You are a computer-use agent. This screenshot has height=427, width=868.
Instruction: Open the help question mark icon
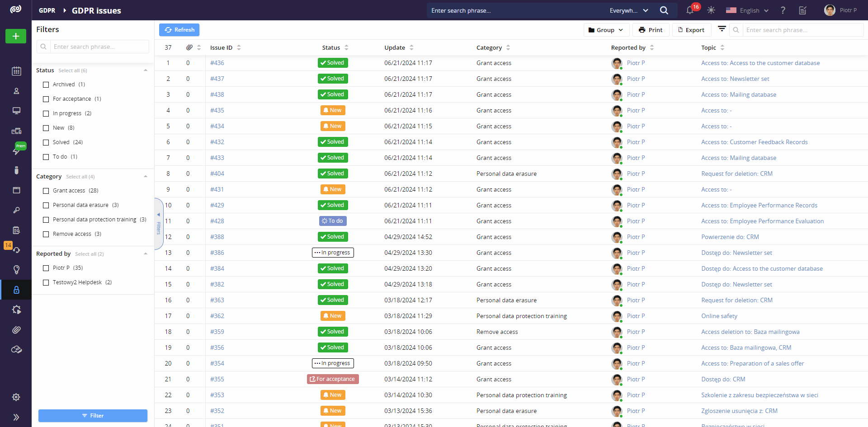pyautogui.click(x=783, y=10)
